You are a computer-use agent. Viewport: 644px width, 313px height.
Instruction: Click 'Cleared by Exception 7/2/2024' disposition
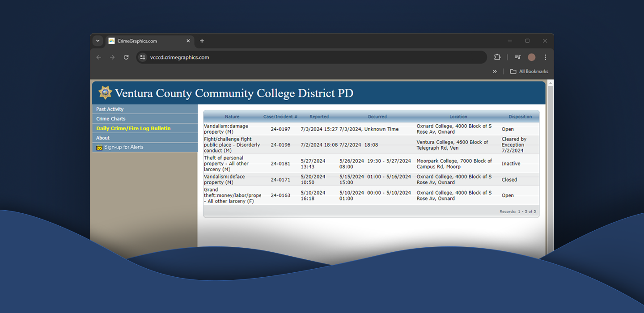pyautogui.click(x=514, y=145)
